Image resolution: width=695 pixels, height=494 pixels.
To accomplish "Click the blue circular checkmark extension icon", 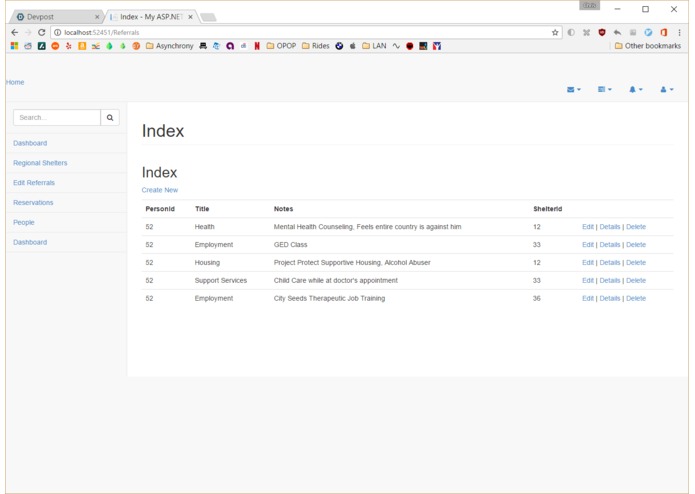I will (x=648, y=32).
